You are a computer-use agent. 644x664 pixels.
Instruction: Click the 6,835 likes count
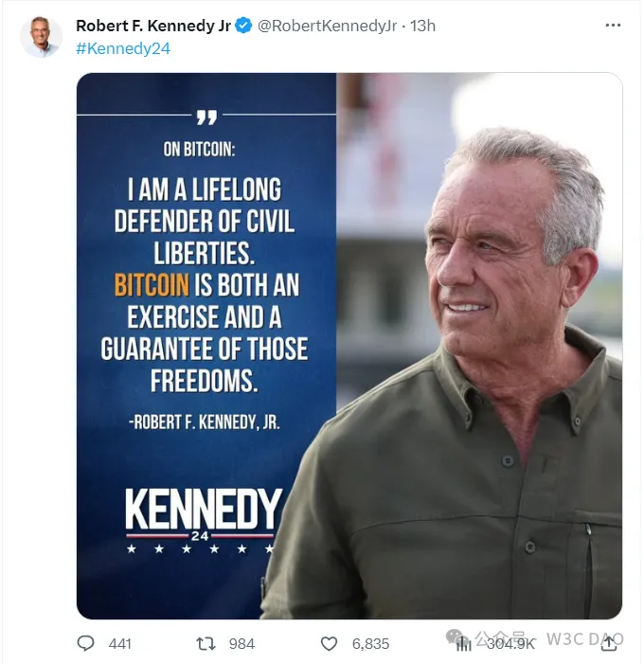point(370,643)
